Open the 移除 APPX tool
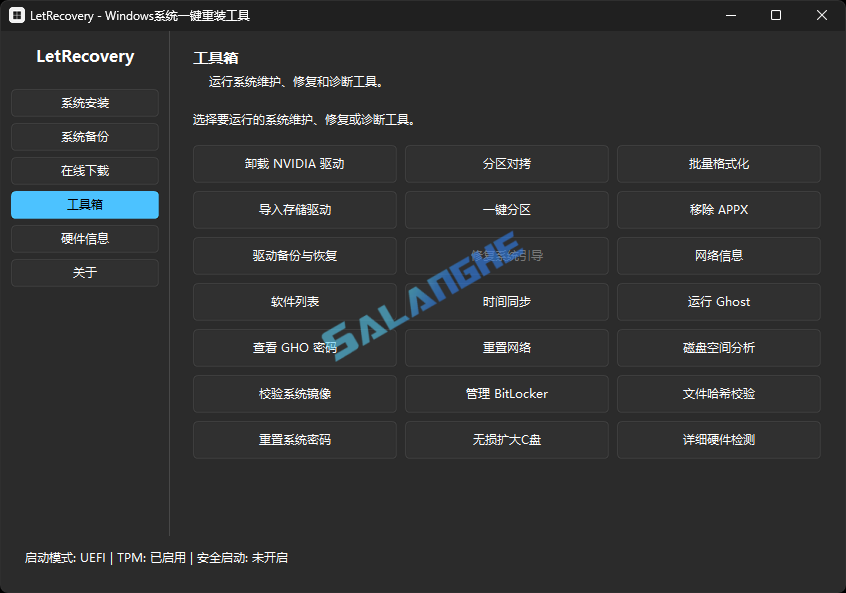The width and height of the screenshot is (846, 593). (x=719, y=210)
